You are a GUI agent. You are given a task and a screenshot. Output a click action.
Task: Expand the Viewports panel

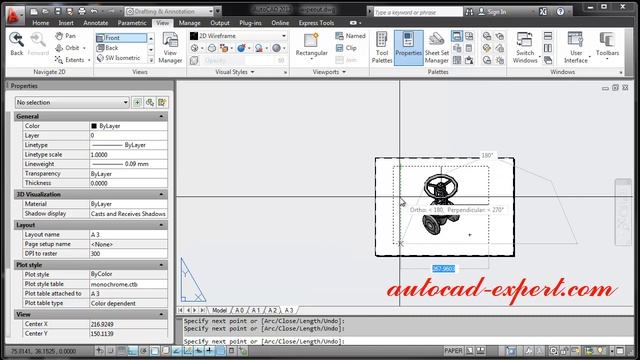click(329, 72)
